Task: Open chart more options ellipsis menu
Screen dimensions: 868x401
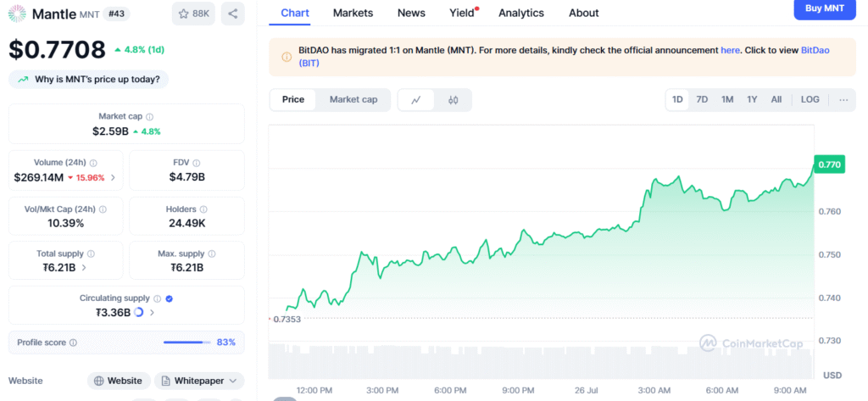Action: [x=843, y=100]
